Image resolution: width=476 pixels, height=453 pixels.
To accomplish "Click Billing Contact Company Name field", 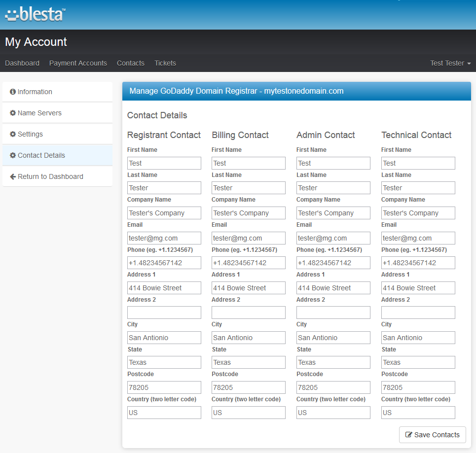I will 249,213.
